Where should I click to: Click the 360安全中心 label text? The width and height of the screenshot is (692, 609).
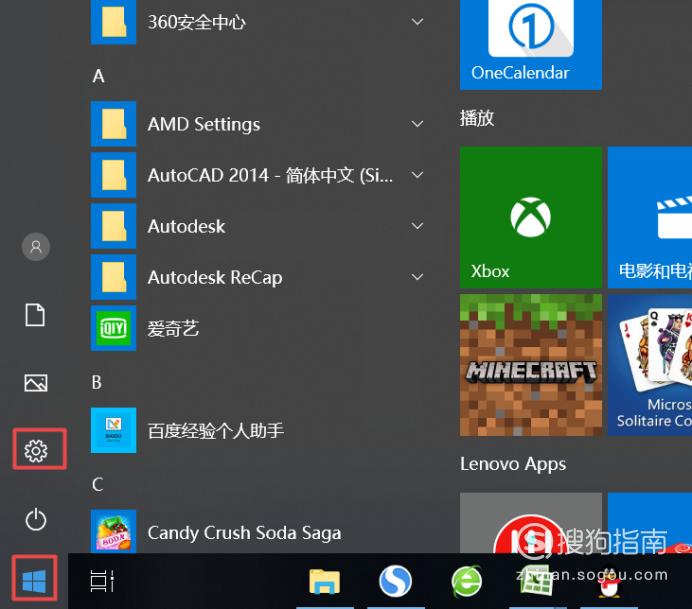point(197,22)
